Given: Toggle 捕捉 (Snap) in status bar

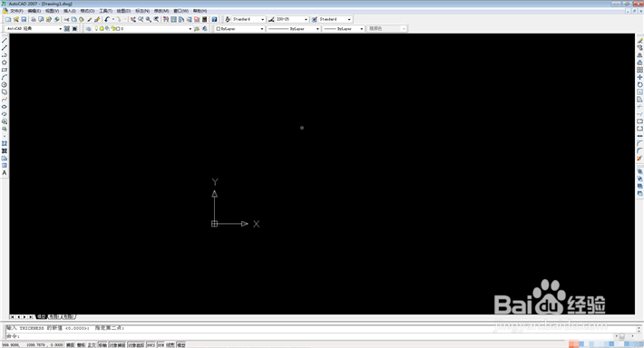Looking at the screenshot, I should coord(70,345).
